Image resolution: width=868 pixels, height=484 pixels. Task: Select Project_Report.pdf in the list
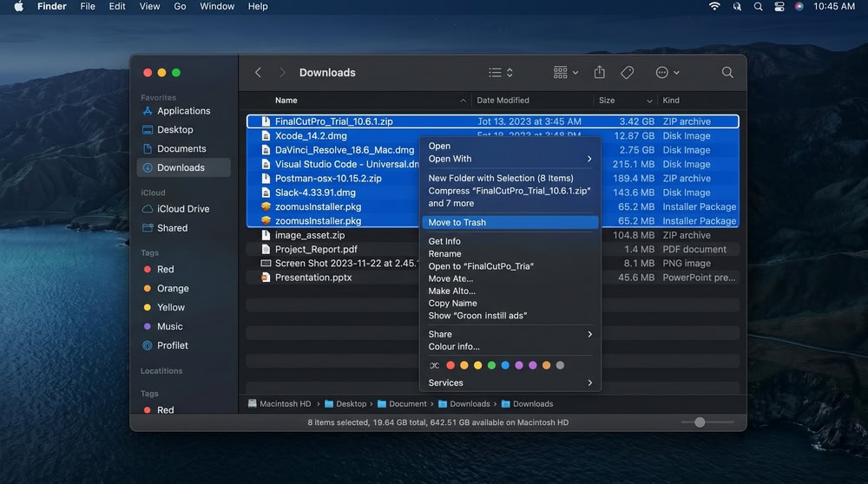[x=492, y=250]
